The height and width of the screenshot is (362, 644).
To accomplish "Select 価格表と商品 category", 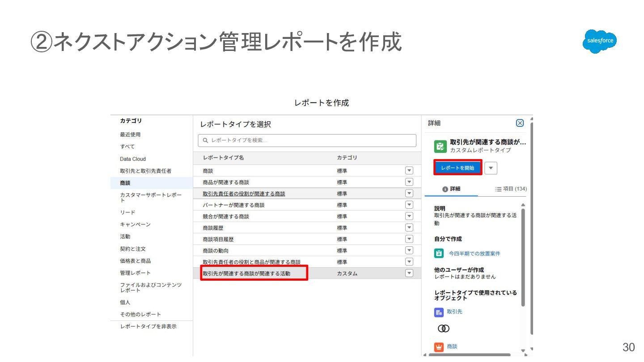I will point(135,261).
